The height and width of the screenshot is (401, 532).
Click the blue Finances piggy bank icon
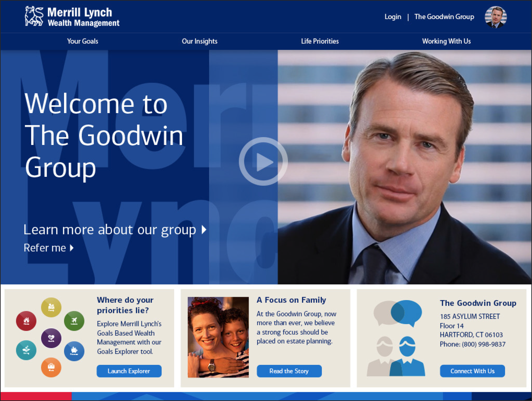[74, 351]
